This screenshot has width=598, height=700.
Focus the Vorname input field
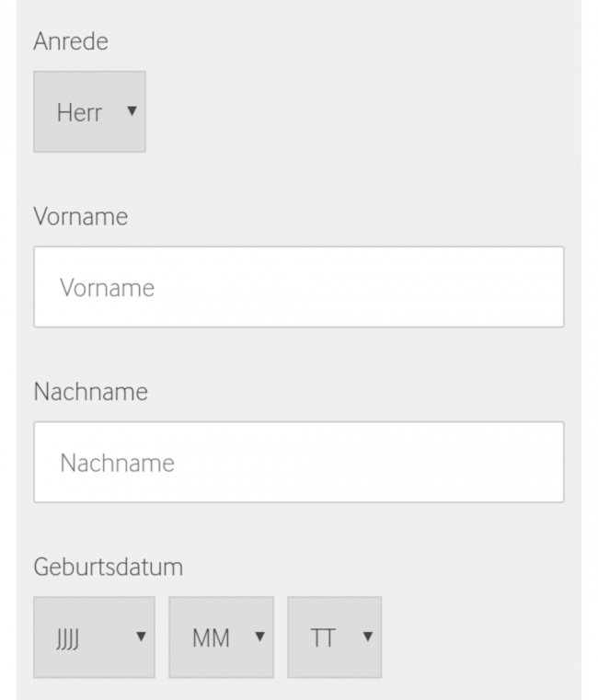(298, 287)
